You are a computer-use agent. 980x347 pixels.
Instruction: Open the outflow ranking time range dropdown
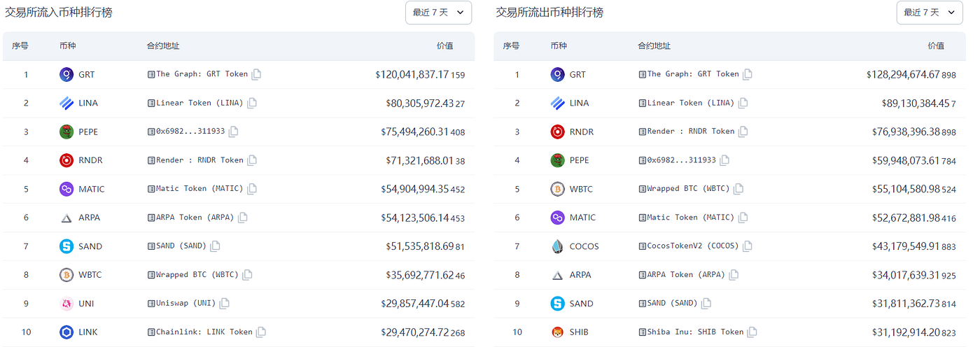[x=930, y=13]
